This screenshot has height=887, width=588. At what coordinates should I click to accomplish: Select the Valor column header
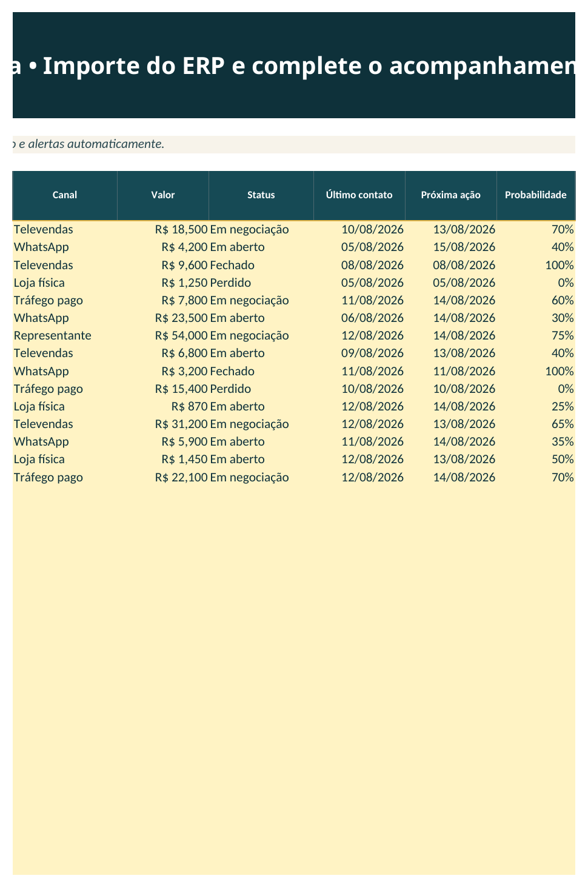click(163, 195)
